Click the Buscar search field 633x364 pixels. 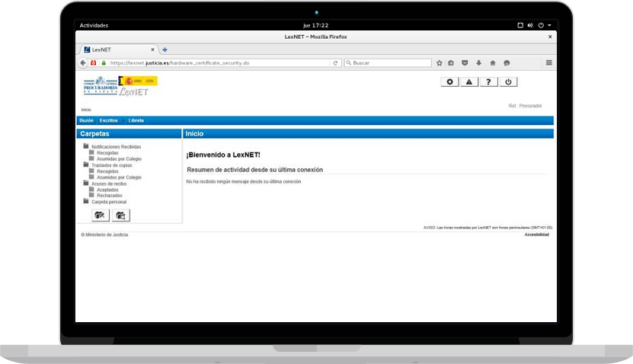click(390, 63)
